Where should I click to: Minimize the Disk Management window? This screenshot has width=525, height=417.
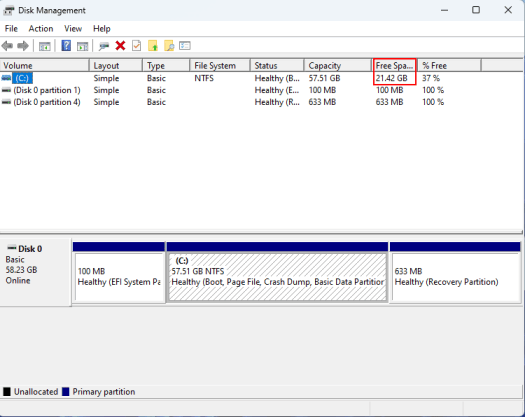[x=444, y=10]
